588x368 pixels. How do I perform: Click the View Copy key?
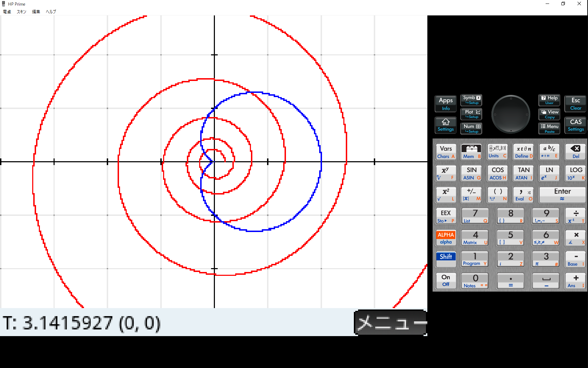click(549, 114)
